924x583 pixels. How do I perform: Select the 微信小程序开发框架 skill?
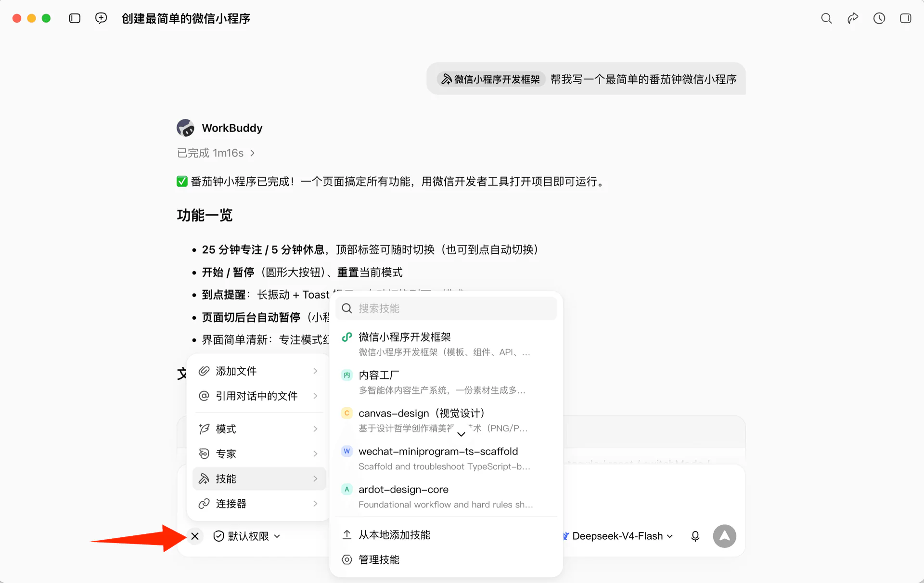[x=446, y=344]
